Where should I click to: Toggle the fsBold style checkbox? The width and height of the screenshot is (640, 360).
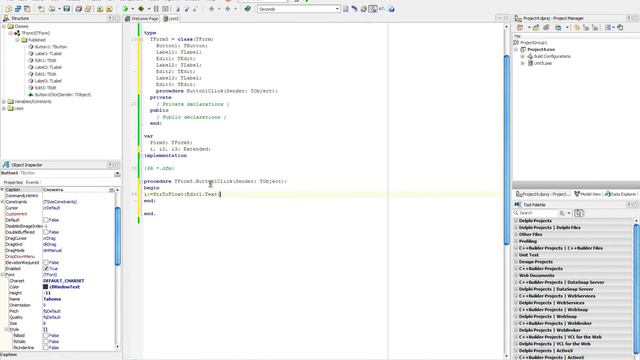coord(46,336)
